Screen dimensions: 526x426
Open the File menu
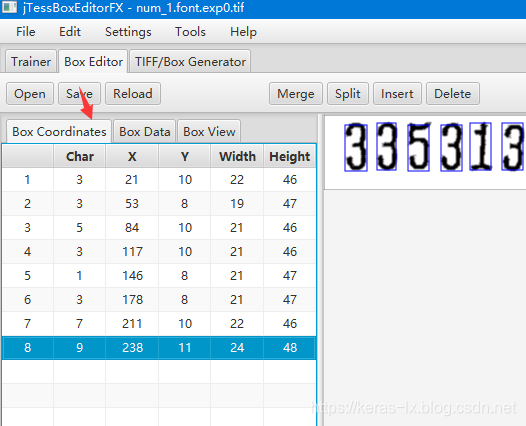click(x=25, y=32)
